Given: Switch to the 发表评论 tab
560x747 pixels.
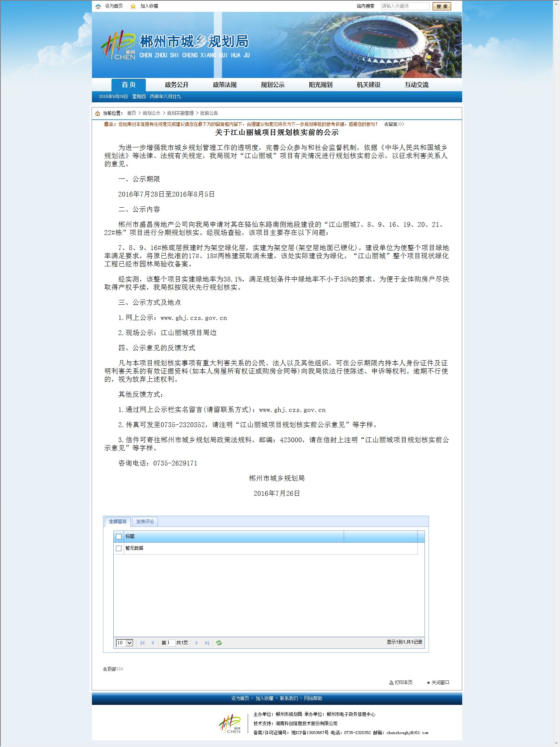Looking at the screenshot, I should click(x=145, y=521).
